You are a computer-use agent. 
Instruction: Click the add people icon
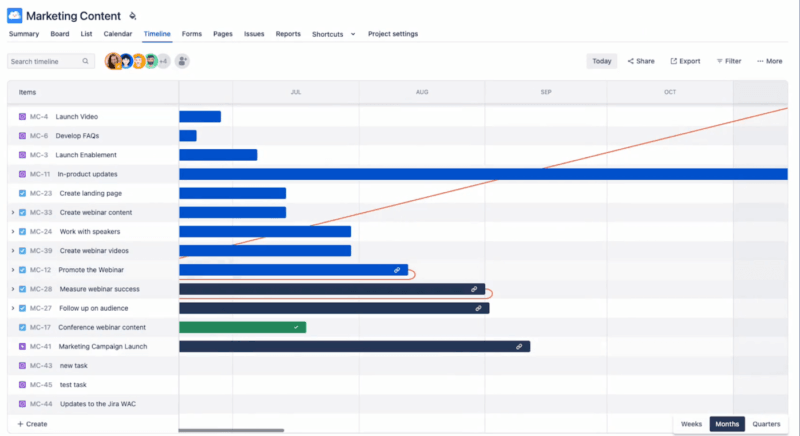click(182, 61)
